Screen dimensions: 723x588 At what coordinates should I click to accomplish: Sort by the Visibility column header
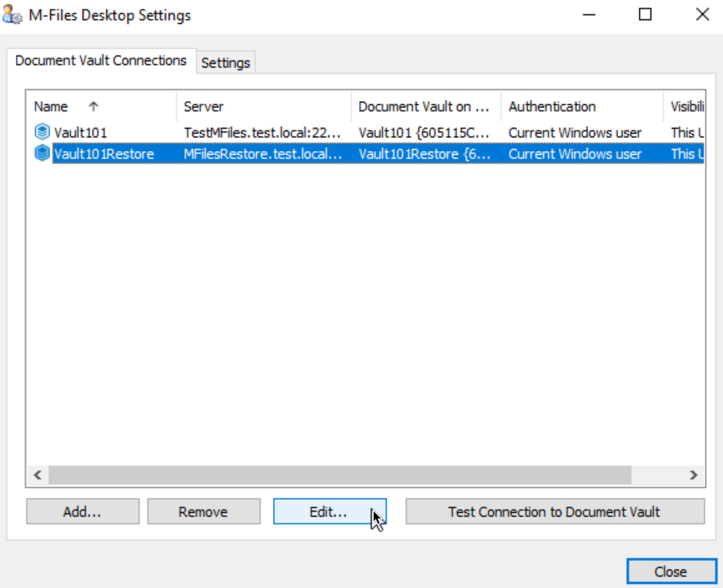684,107
